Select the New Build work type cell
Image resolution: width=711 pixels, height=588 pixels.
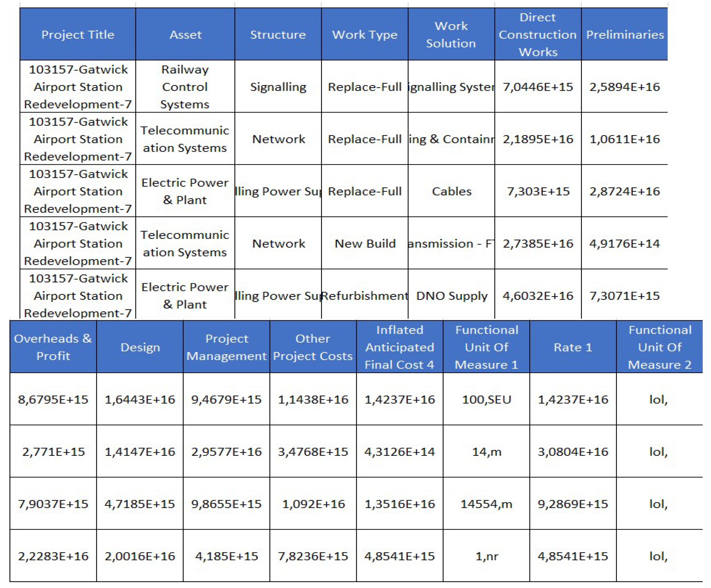click(x=365, y=244)
